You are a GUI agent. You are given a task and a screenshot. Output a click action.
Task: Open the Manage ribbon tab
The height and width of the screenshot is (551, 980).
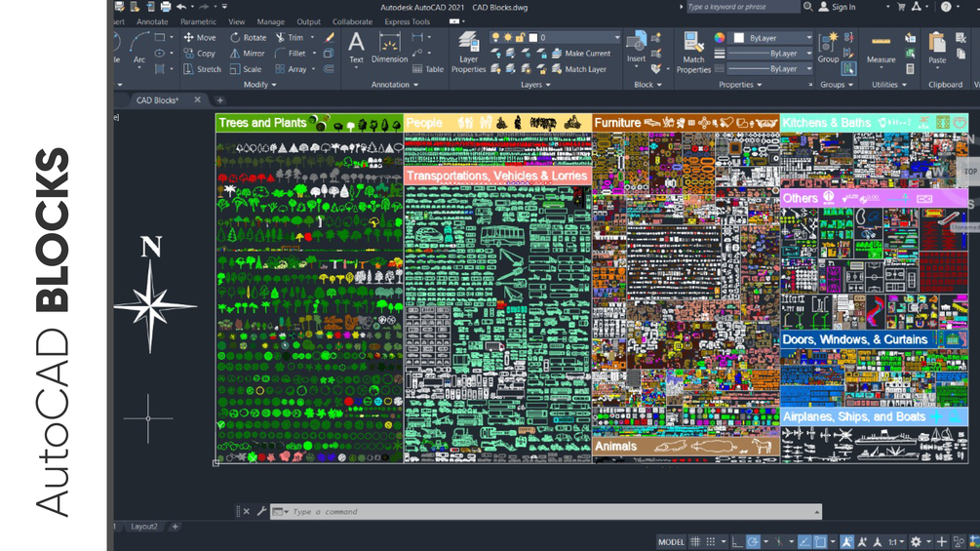(x=271, y=21)
